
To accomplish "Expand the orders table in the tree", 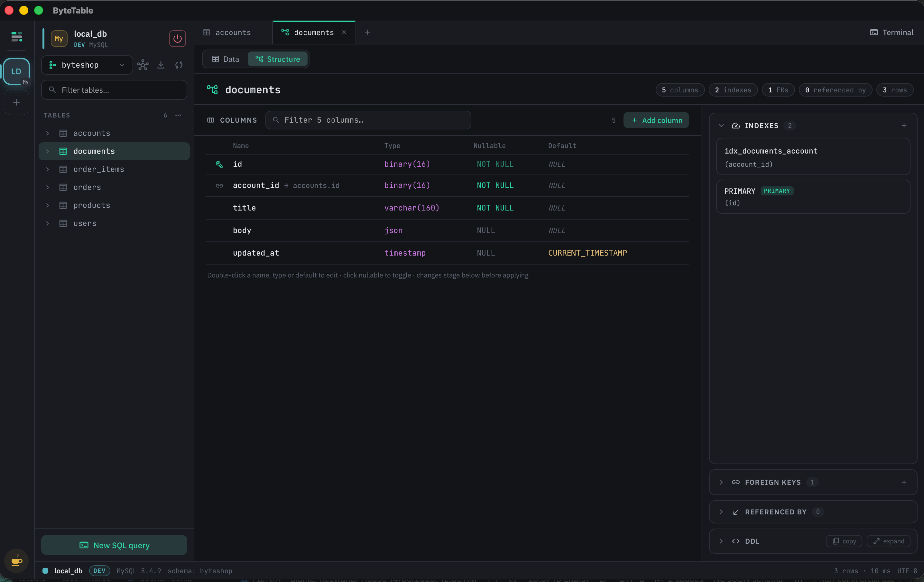I will (48, 187).
